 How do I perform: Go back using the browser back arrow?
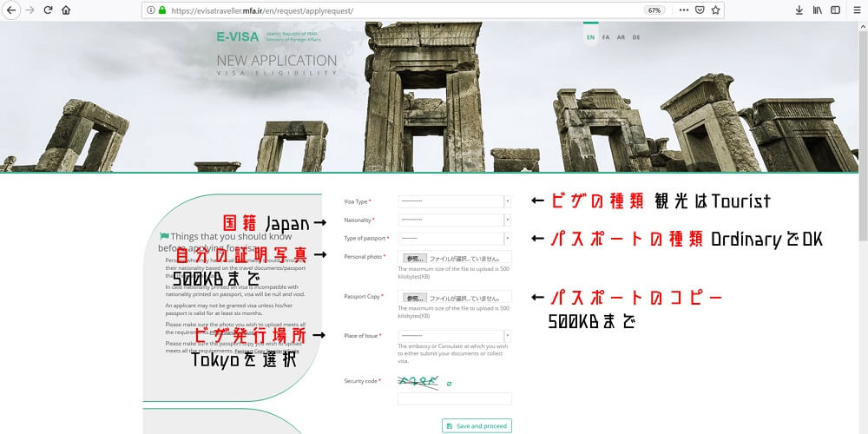tap(11, 10)
